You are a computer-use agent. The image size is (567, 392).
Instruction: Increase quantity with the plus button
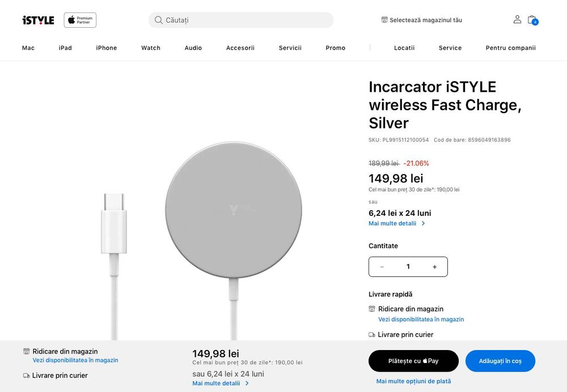coord(434,267)
